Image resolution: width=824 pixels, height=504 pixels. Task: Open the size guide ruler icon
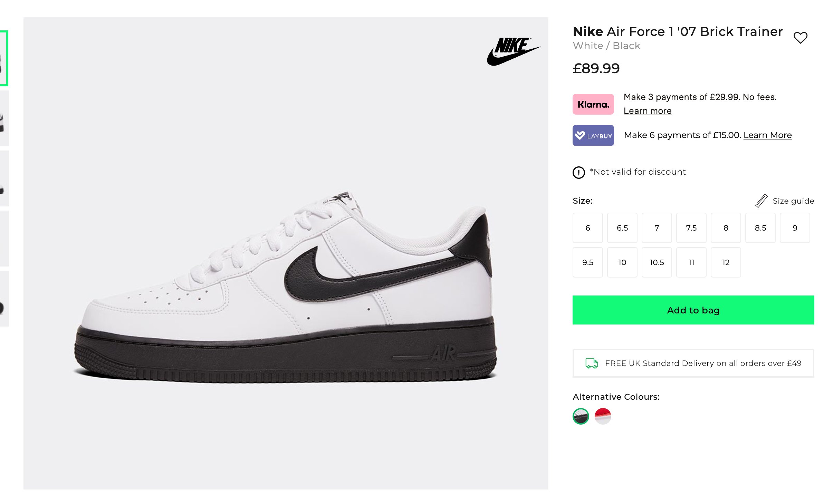[x=761, y=201]
